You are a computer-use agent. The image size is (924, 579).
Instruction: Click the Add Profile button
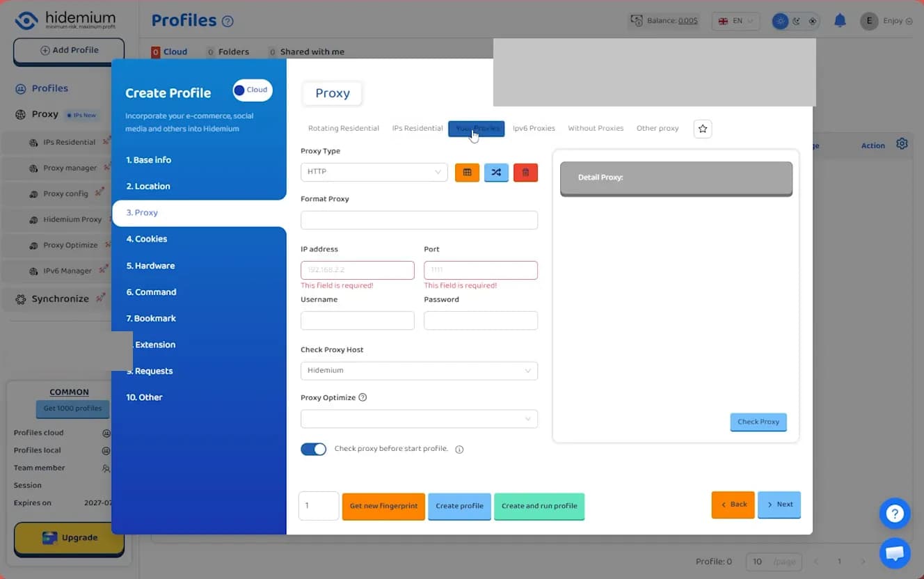(69, 51)
